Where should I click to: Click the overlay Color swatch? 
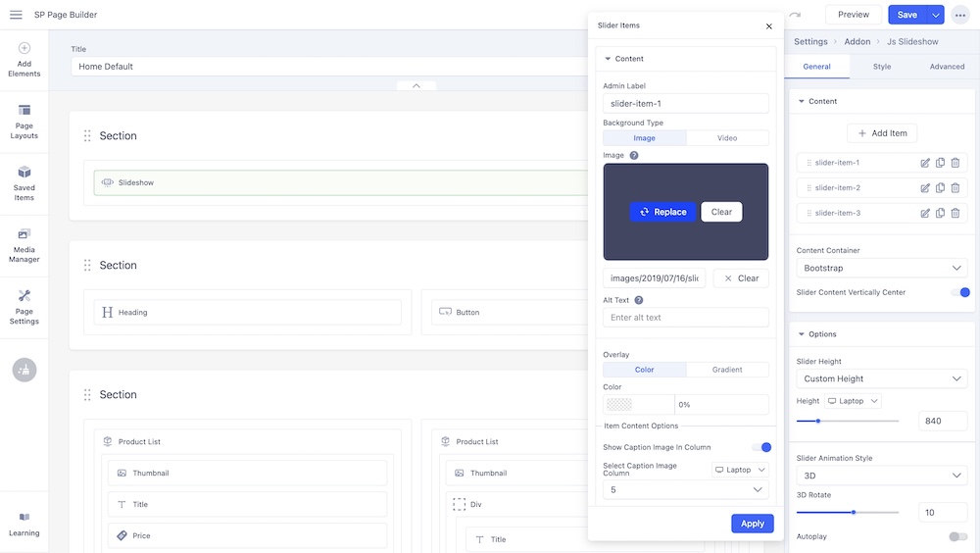click(x=619, y=404)
